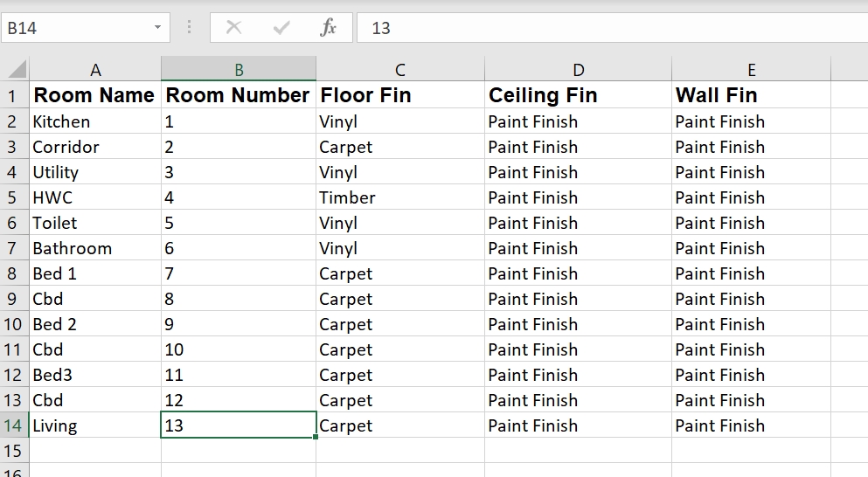Click the Living cell in row 14
Viewport: 868px width, 477px height.
pyautogui.click(x=55, y=425)
